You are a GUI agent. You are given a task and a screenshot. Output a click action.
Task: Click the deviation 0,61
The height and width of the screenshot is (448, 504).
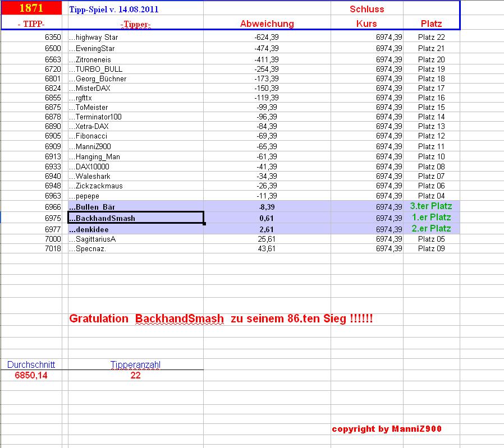tap(267, 218)
